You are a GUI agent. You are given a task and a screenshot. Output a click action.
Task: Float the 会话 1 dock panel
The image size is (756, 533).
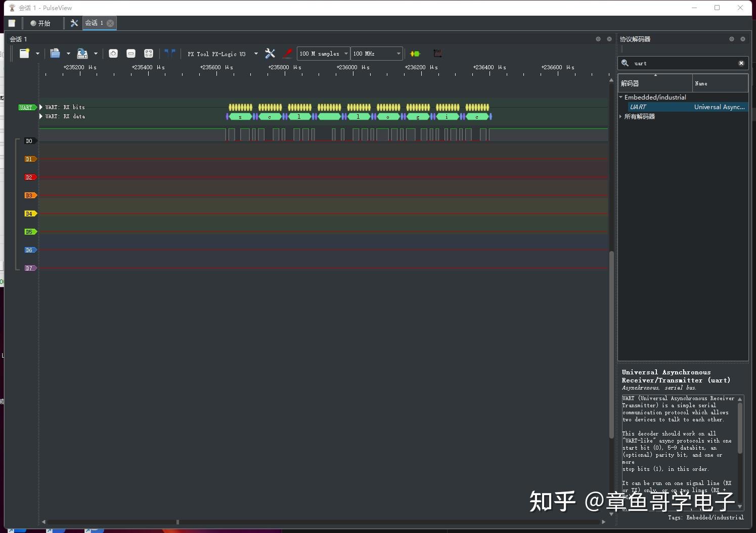[x=598, y=39]
